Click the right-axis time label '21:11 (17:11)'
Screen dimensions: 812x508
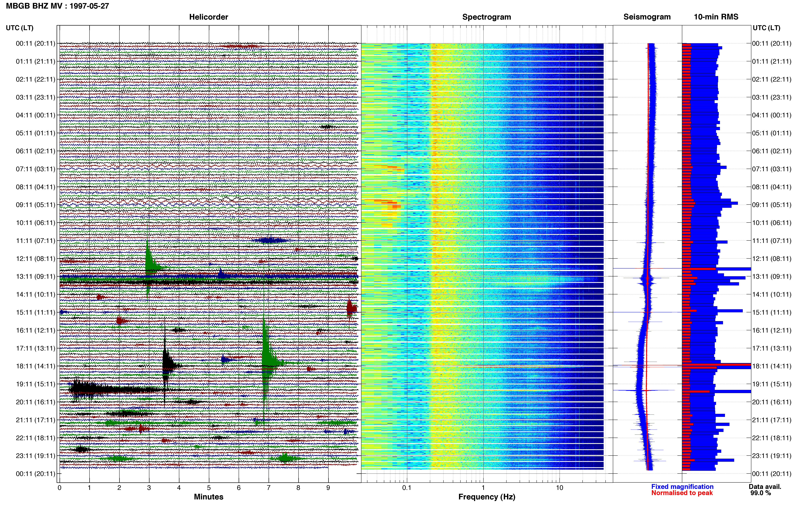coord(772,420)
